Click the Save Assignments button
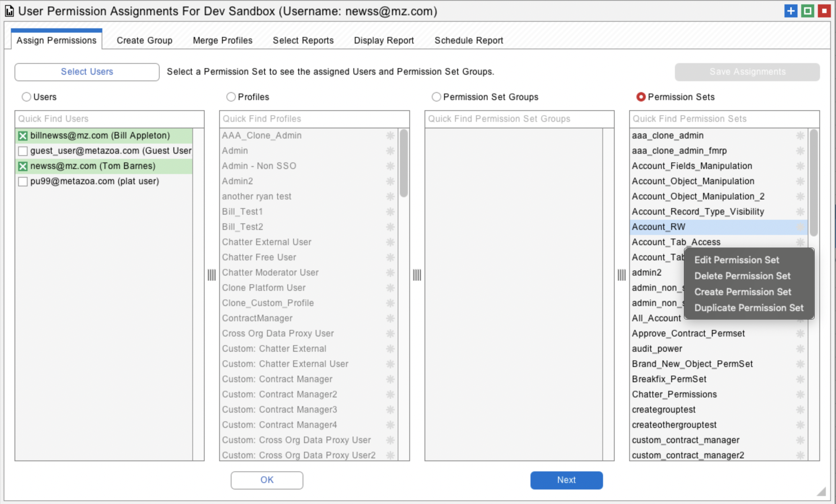 tap(747, 72)
